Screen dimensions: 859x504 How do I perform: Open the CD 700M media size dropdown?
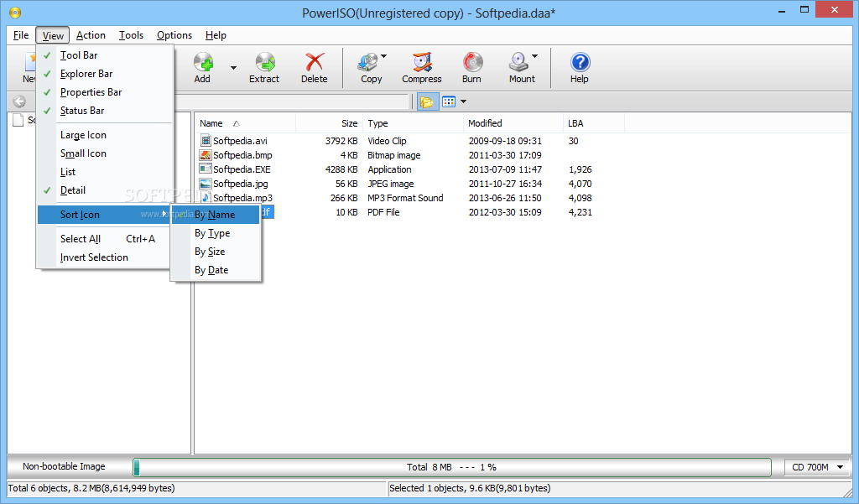click(841, 467)
